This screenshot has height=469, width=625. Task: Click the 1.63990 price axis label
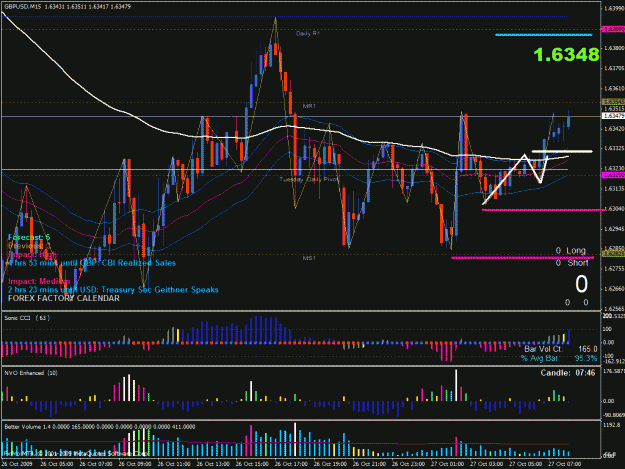pos(614,9)
